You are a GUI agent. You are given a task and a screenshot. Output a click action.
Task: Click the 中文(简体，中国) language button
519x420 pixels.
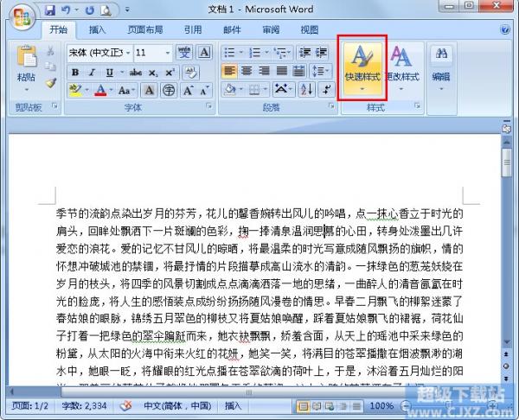tap(176, 404)
